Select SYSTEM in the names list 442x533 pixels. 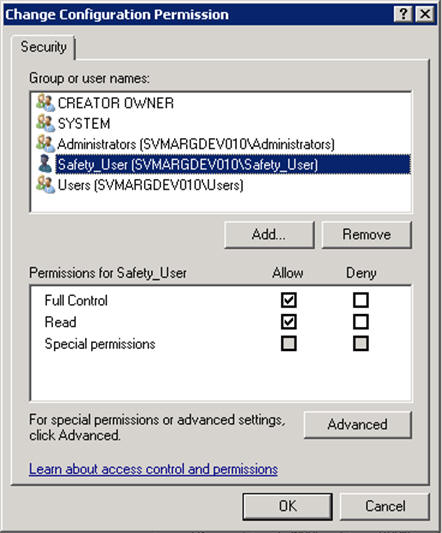84,124
